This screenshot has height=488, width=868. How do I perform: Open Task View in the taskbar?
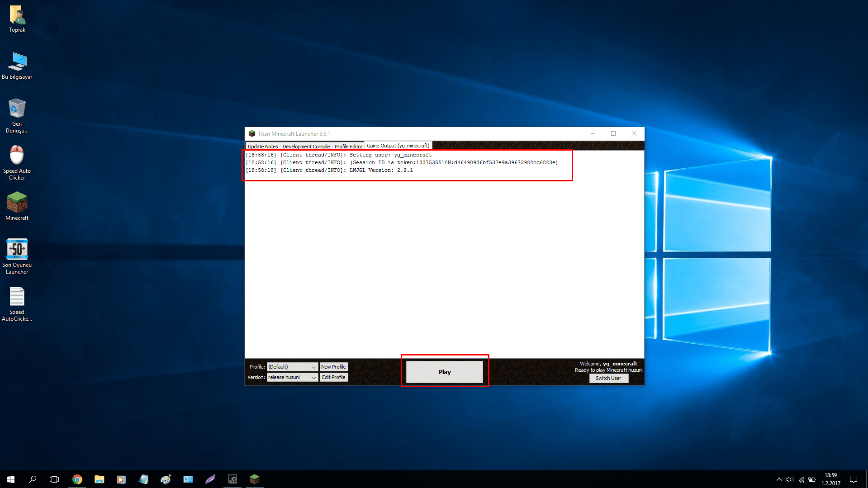(x=54, y=479)
